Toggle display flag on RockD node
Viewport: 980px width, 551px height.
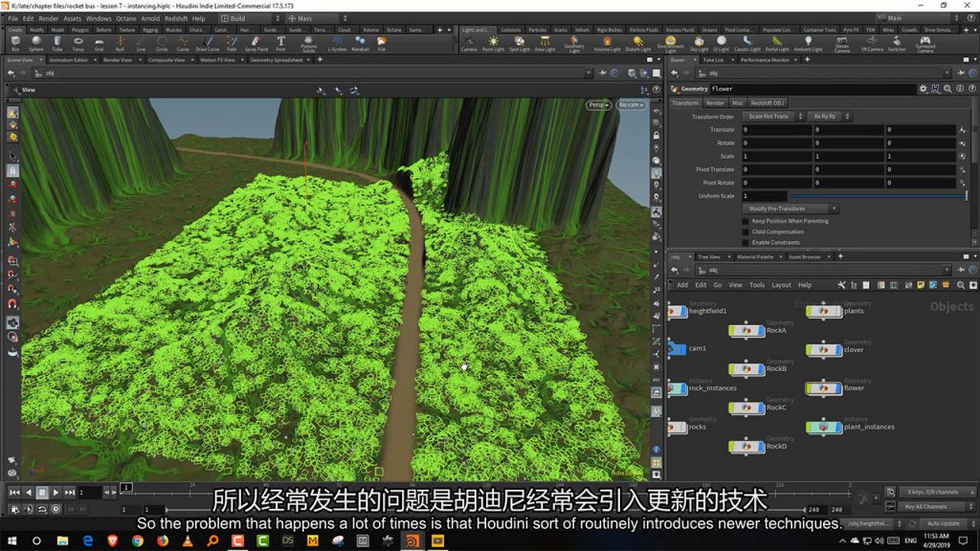pyautogui.click(x=761, y=447)
